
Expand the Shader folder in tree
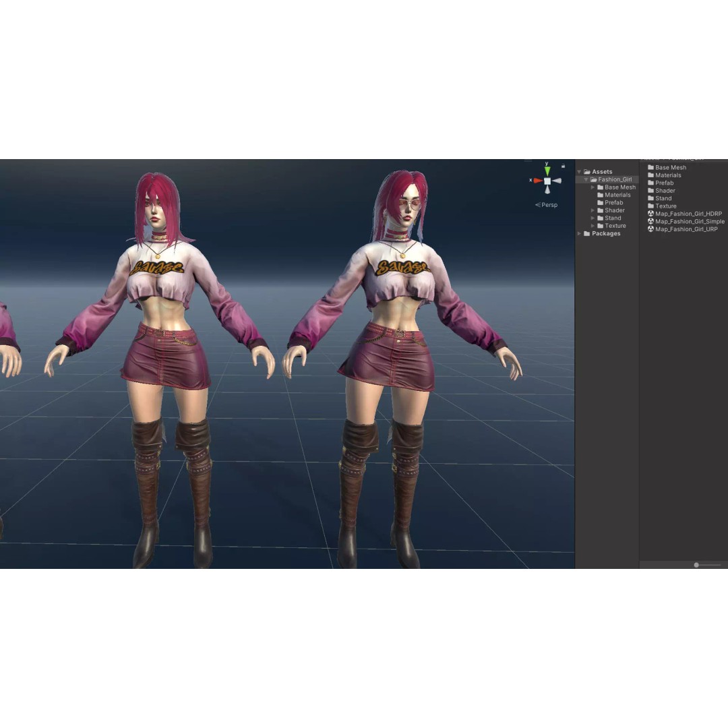pyautogui.click(x=593, y=210)
